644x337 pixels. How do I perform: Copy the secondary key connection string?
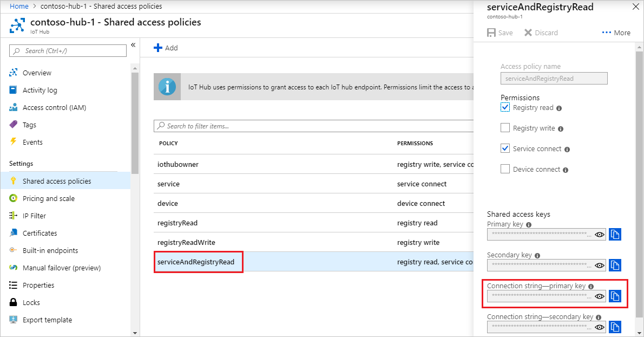pyautogui.click(x=615, y=327)
